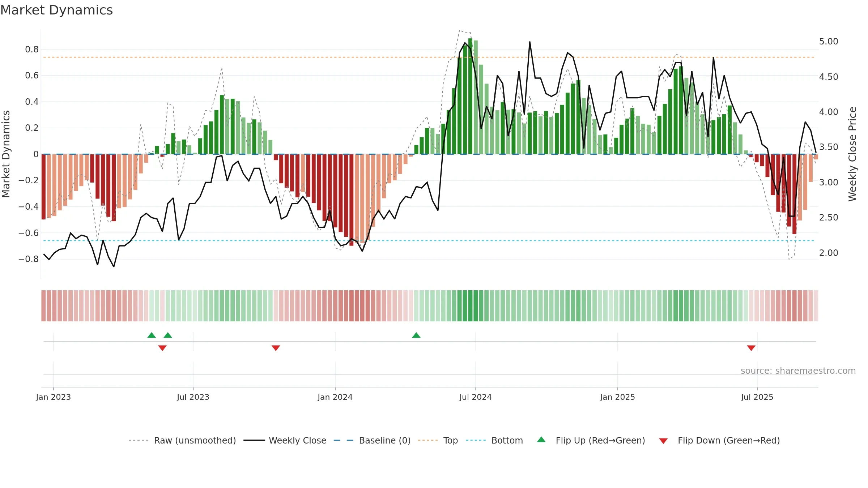Toggle the Baseline (0) legend entry
Screen dimensions: 868x488
click(372, 440)
